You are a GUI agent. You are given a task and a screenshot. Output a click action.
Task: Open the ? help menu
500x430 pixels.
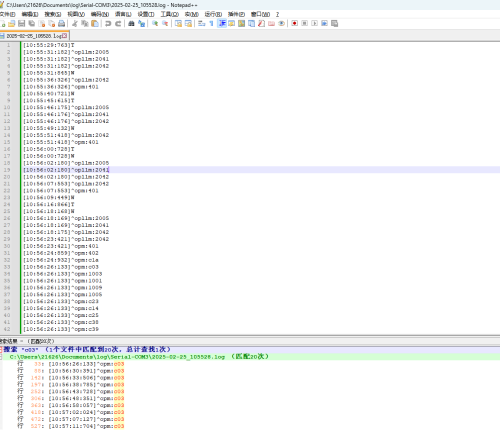coord(277,14)
